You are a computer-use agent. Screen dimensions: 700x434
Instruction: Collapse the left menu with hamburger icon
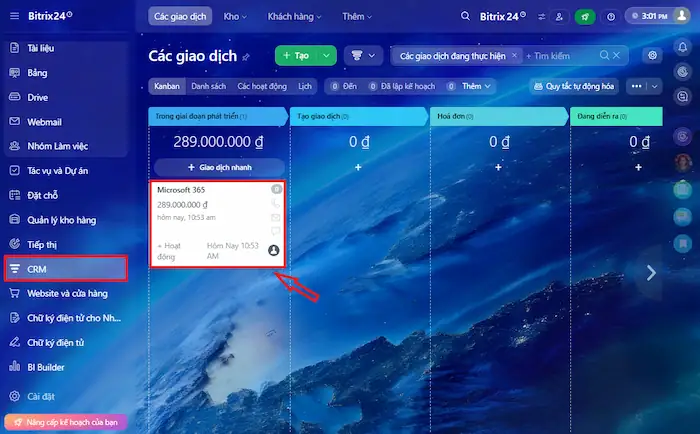[x=14, y=16]
